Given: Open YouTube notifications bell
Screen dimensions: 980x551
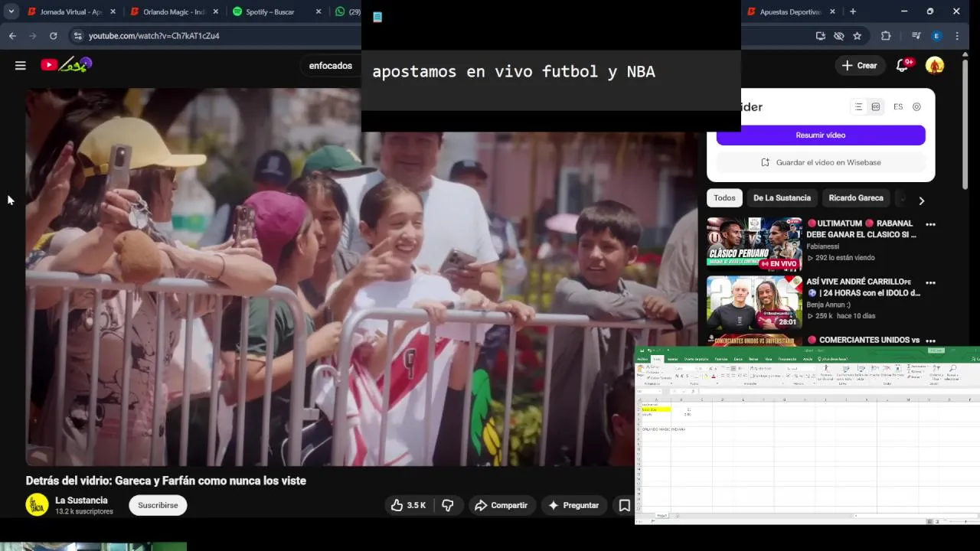Looking at the screenshot, I should (x=904, y=66).
